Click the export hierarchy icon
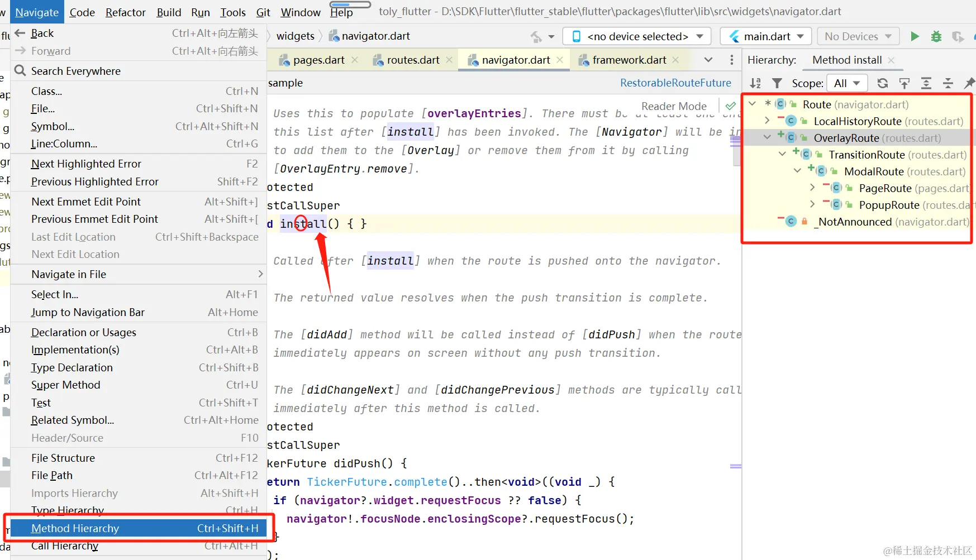Image resolution: width=976 pixels, height=560 pixels. pos(904,83)
